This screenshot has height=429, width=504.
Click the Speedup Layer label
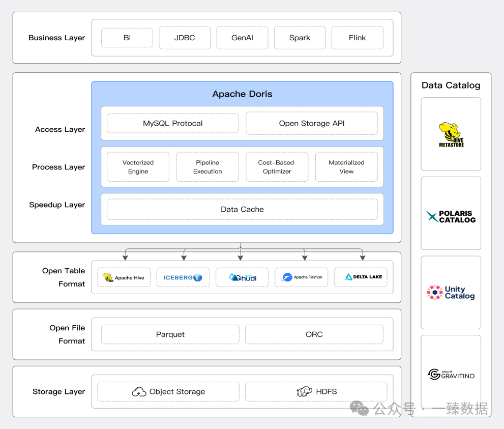click(57, 205)
